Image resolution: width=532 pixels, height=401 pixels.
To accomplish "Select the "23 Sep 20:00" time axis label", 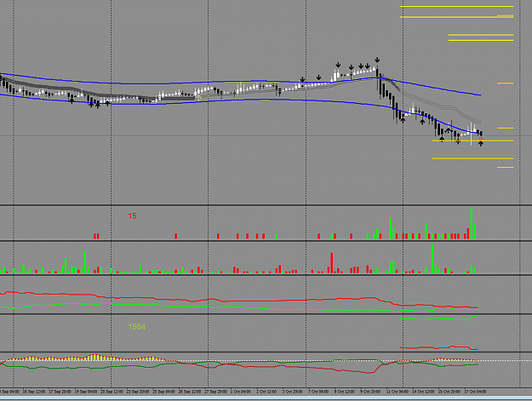I will [x=138, y=392].
